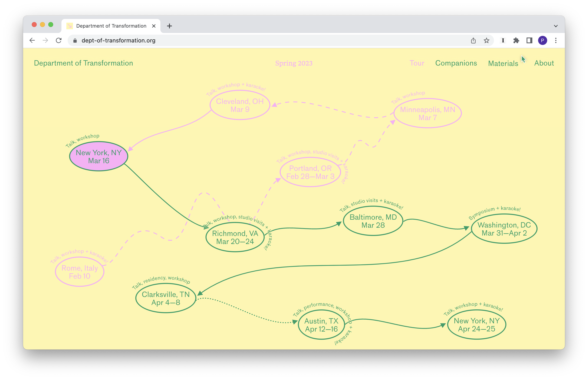588x380 pixels.
Task: Click the Department of Transformation title
Action: [83, 63]
